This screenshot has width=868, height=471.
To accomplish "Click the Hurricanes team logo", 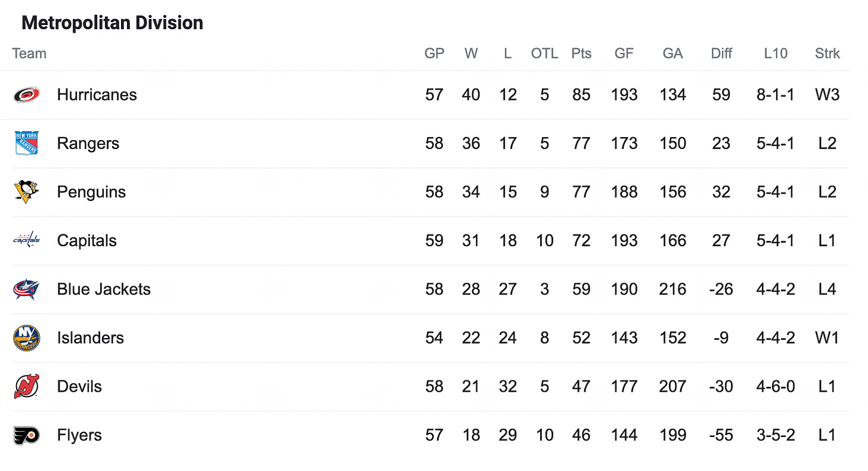I will click(x=27, y=95).
